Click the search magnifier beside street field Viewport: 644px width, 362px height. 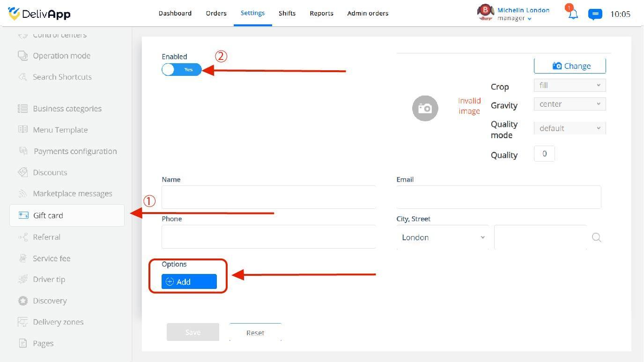[x=596, y=237]
